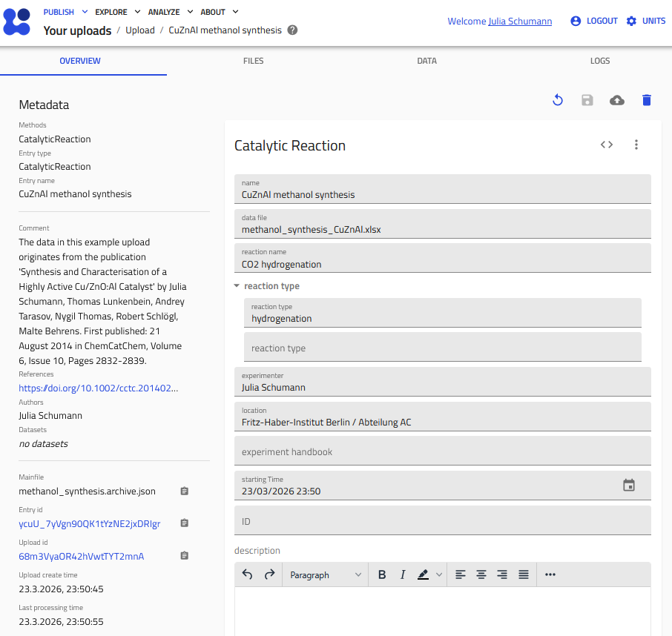Open the ANALYZE menu
672x636 pixels.
[164, 12]
